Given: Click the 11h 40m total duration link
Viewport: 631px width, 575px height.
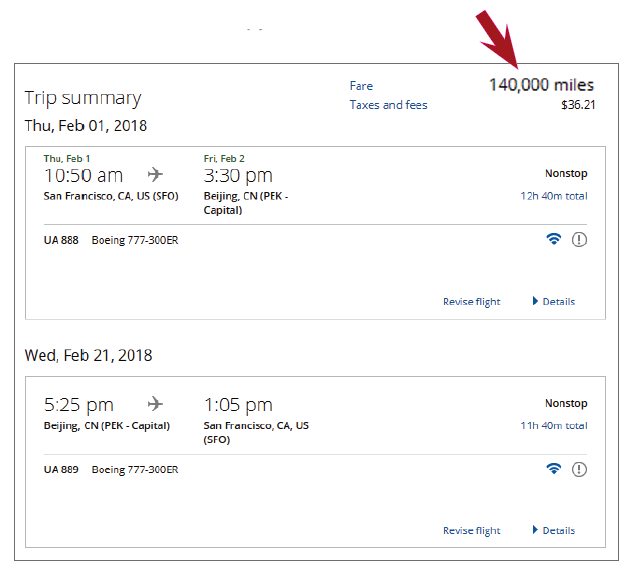Looking at the screenshot, I should click(x=554, y=425).
